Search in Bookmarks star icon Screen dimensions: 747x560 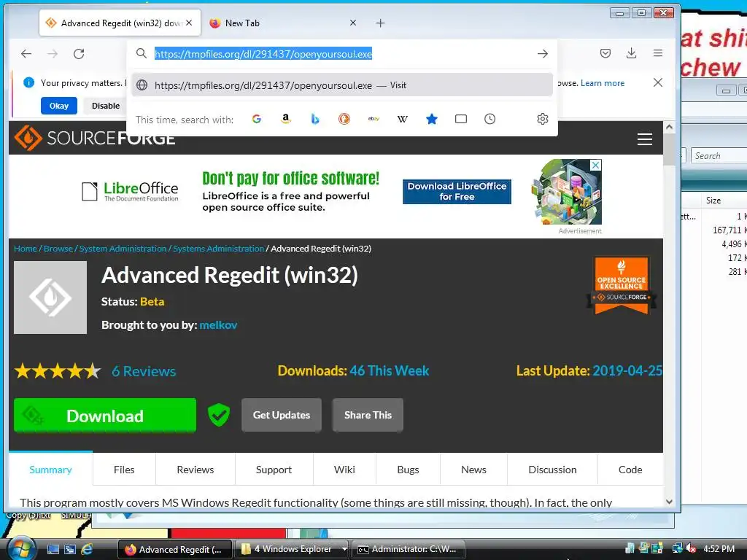coord(432,119)
